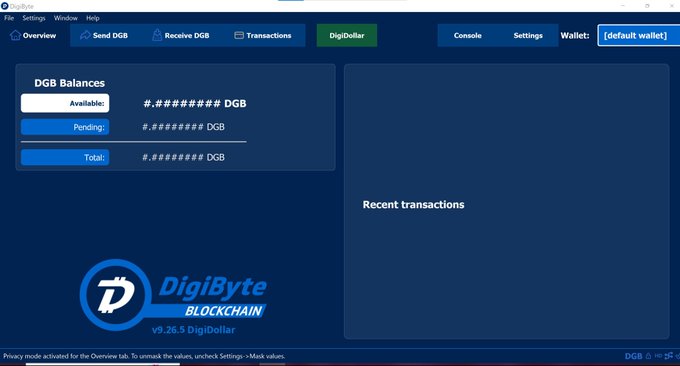This screenshot has height=366, width=680.
Task: Click the HD wallet status icon
Action: pyautogui.click(x=658, y=356)
